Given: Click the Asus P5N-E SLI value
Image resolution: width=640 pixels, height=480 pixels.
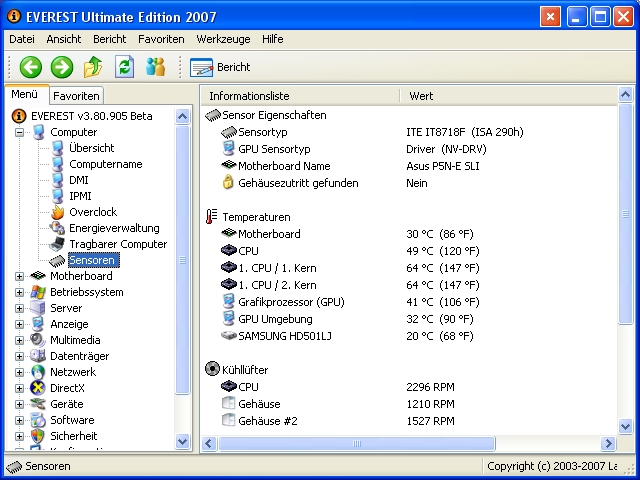Looking at the screenshot, I should tap(442, 166).
